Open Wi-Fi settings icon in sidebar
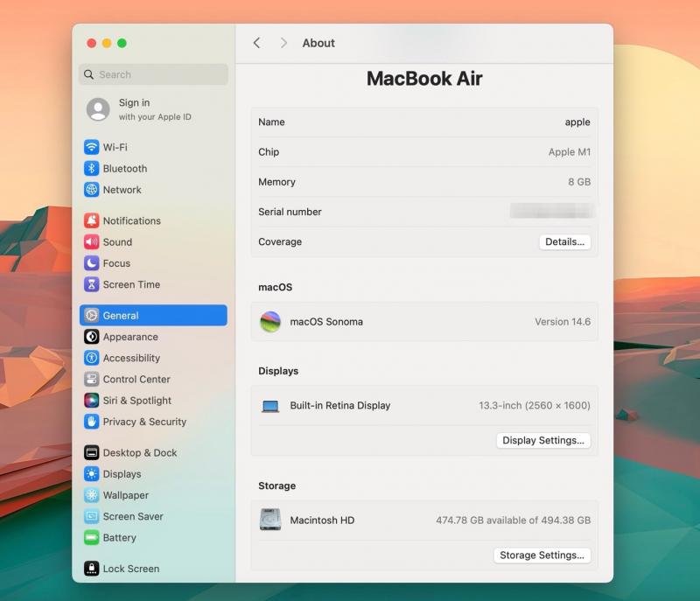 [x=92, y=147]
